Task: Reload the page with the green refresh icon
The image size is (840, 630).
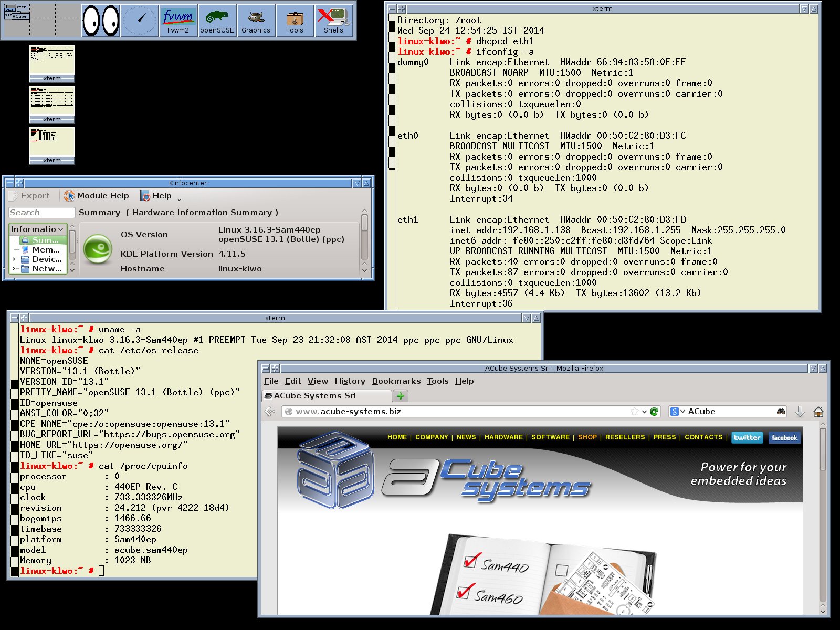Action: 654,412
